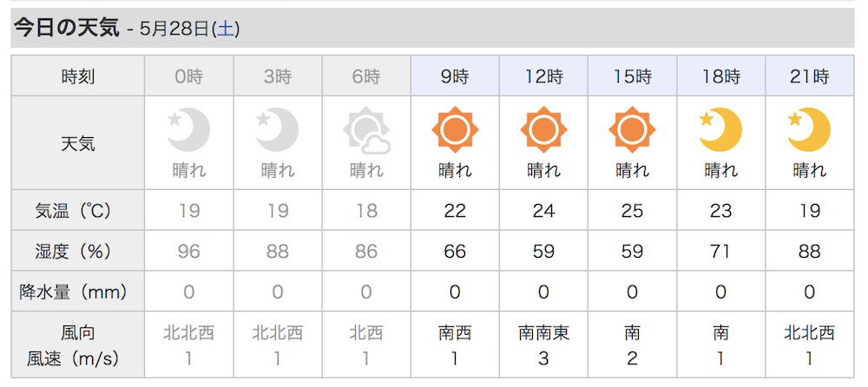
Task: Click the orange sun icon at 12時
Action: (x=543, y=130)
